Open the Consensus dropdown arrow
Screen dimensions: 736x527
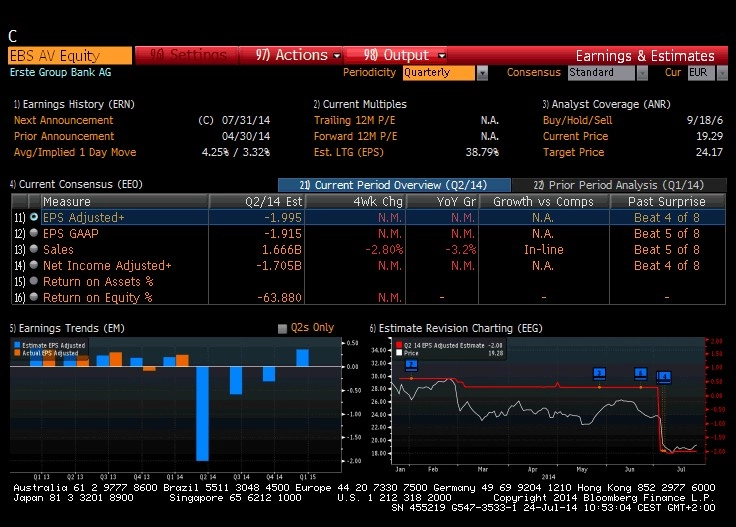642,73
